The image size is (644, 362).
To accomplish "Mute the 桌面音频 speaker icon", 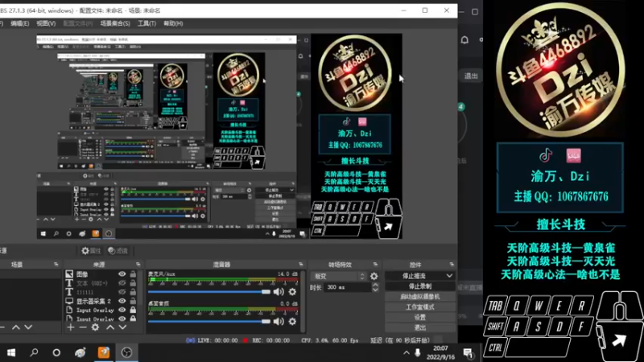I will [x=279, y=321].
